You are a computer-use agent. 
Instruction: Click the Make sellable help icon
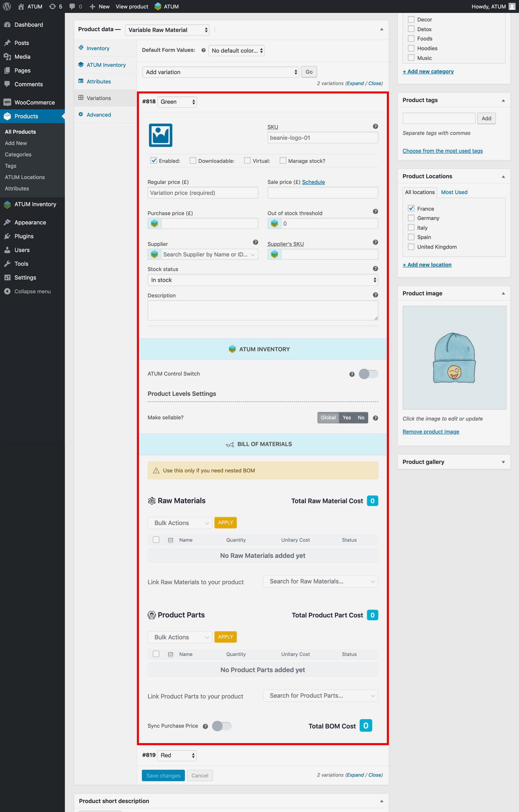click(x=375, y=418)
